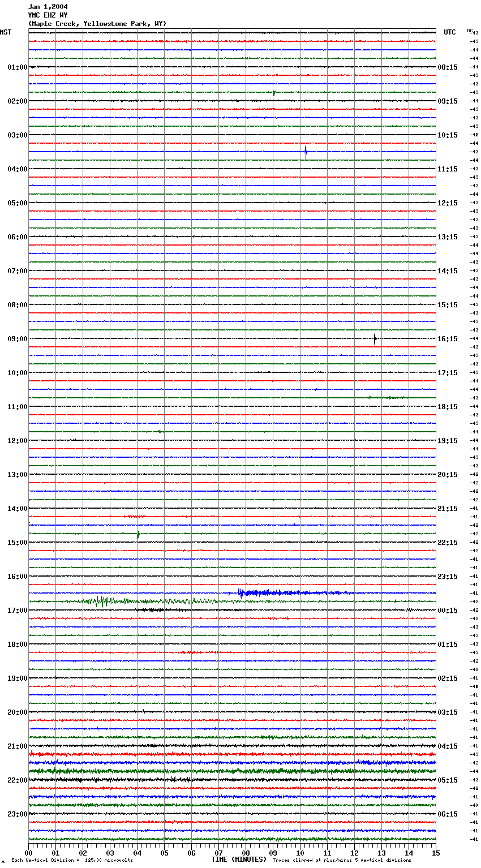Click the '(Maple Creek, Yellowstone Park, WY)' title

97,24
